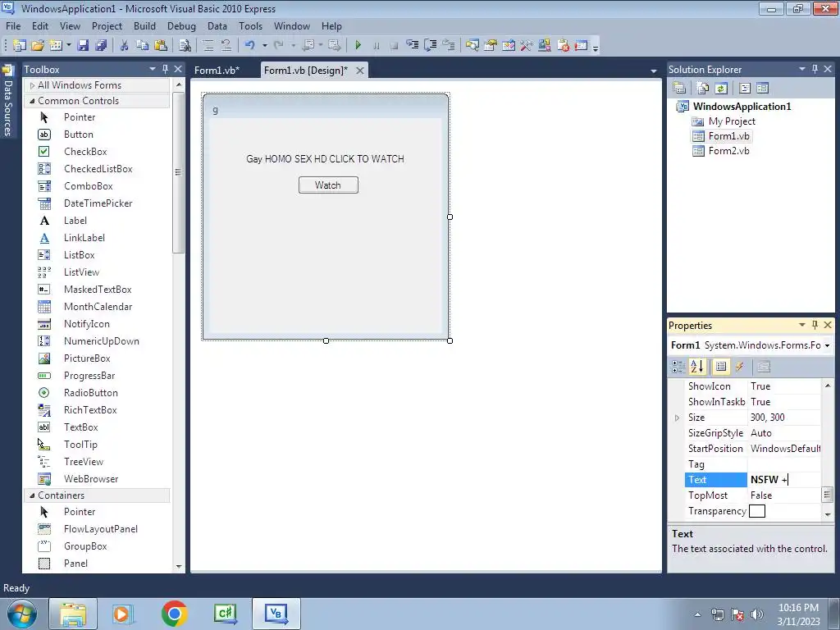Image resolution: width=840 pixels, height=630 pixels.
Task: Click the Copy toolbar icon
Action: 142,46
